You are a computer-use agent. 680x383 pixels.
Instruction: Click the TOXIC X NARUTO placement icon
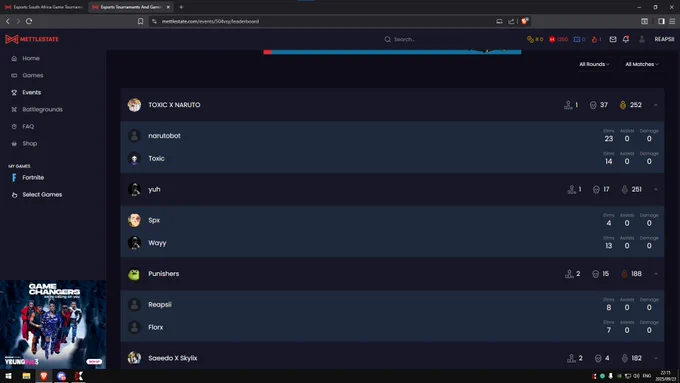coord(568,105)
